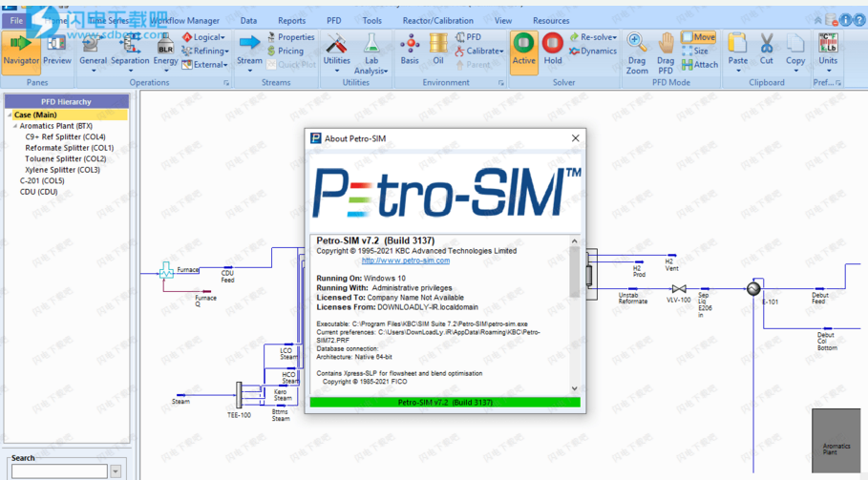The image size is (868, 480).
Task: Enable Size PFD mode
Action: [695, 51]
